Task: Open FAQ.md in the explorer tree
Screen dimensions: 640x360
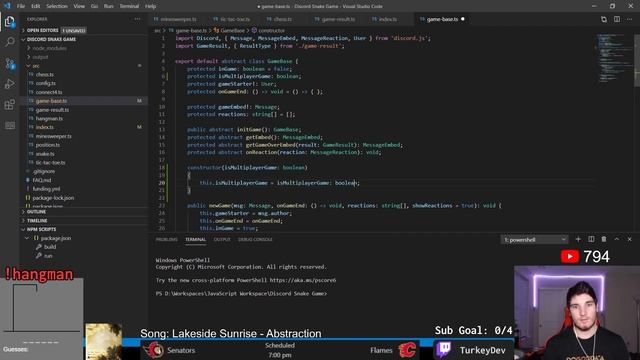Action: click(42, 180)
